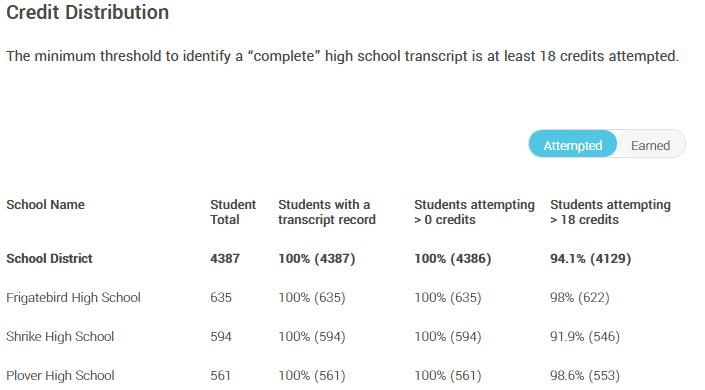Select the Credit Distribution heading
The height and width of the screenshot is (390, 705).
[88, 12]
